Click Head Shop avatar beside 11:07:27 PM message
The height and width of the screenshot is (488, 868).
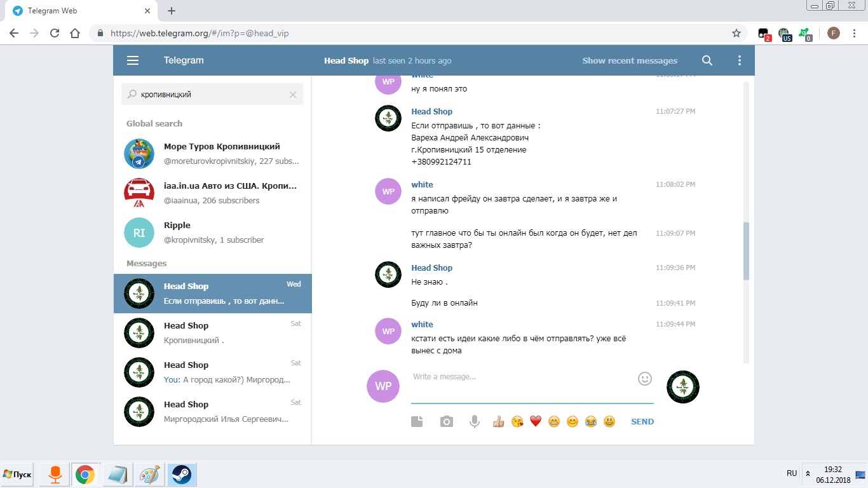[x=388, y=118]
